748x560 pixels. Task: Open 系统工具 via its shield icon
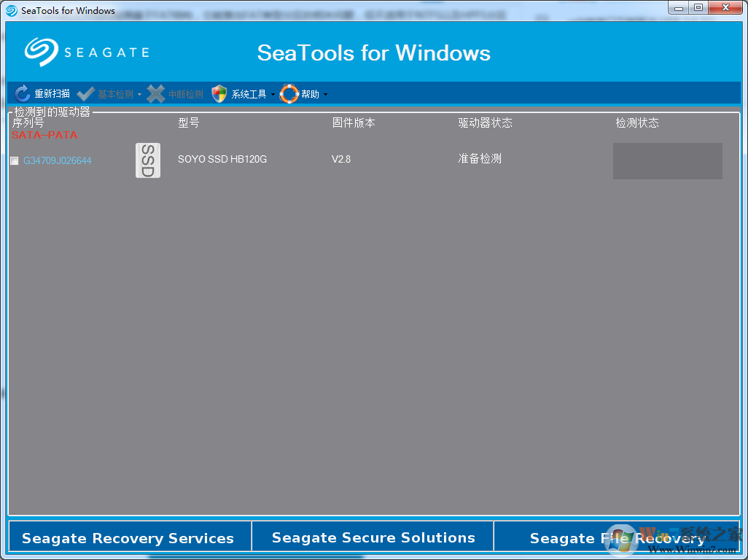pos(219,93)
